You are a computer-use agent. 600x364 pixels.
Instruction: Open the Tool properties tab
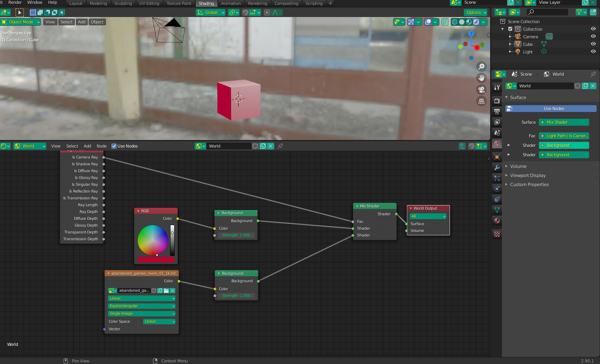click(x=497, y=87)
